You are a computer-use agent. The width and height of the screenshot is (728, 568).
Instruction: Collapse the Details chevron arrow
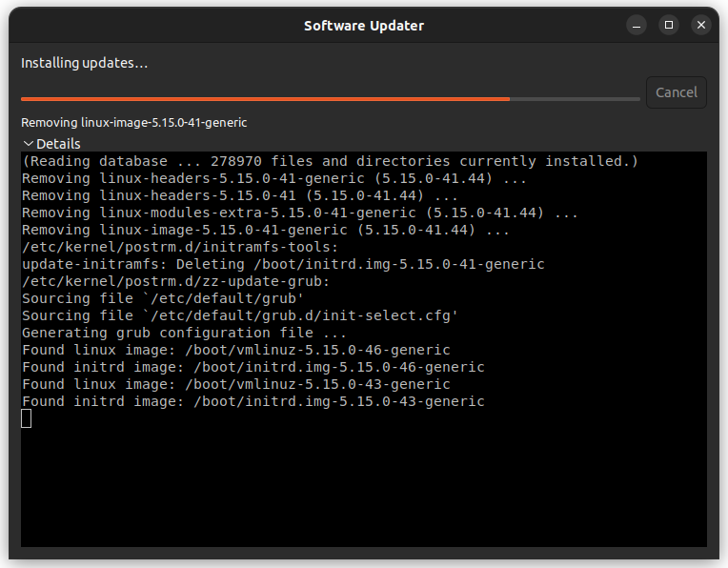[29, 144]
